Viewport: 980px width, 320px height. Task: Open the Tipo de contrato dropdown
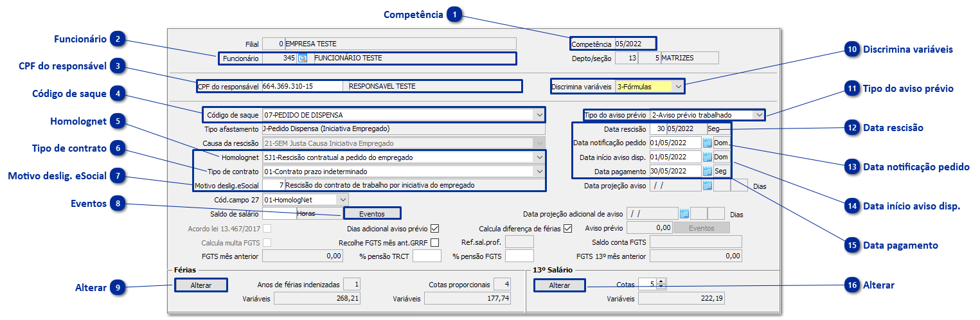click(539, 171)
